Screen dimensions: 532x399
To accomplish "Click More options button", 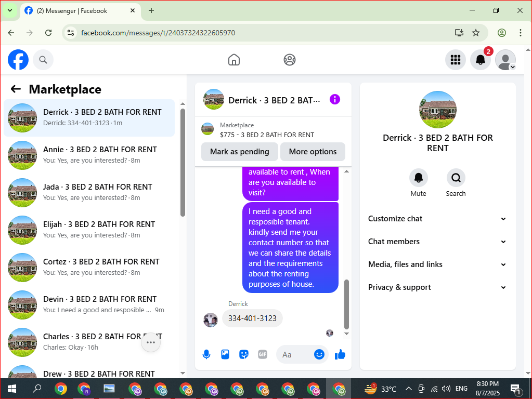I will click(x=313, y=152).
